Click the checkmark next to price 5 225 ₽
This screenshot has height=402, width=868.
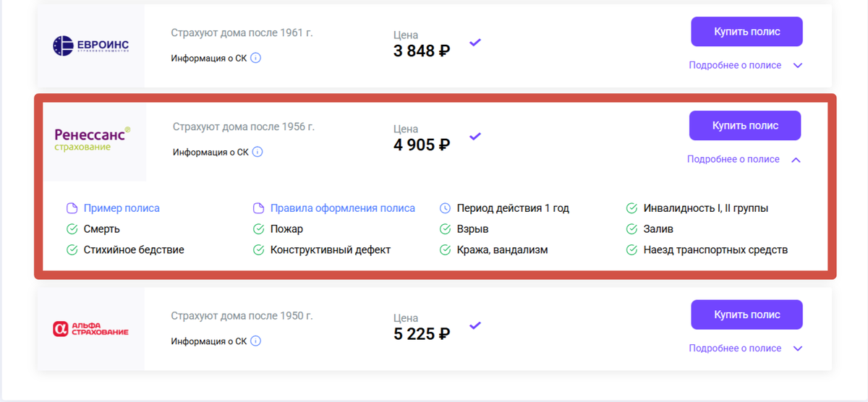coord(475,326)
